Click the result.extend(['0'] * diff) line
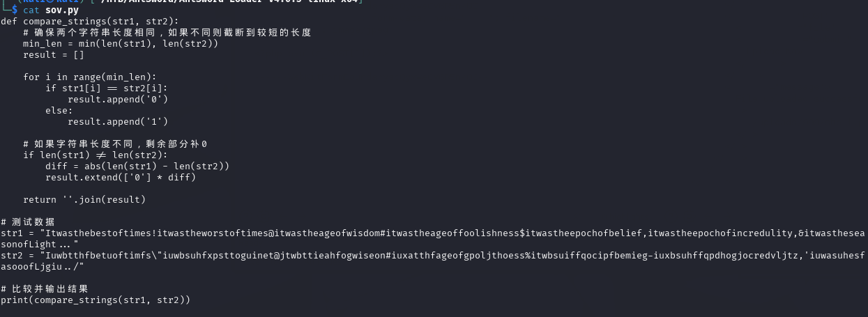The height and width of the screenshot is (317, 868). [121, 178]
